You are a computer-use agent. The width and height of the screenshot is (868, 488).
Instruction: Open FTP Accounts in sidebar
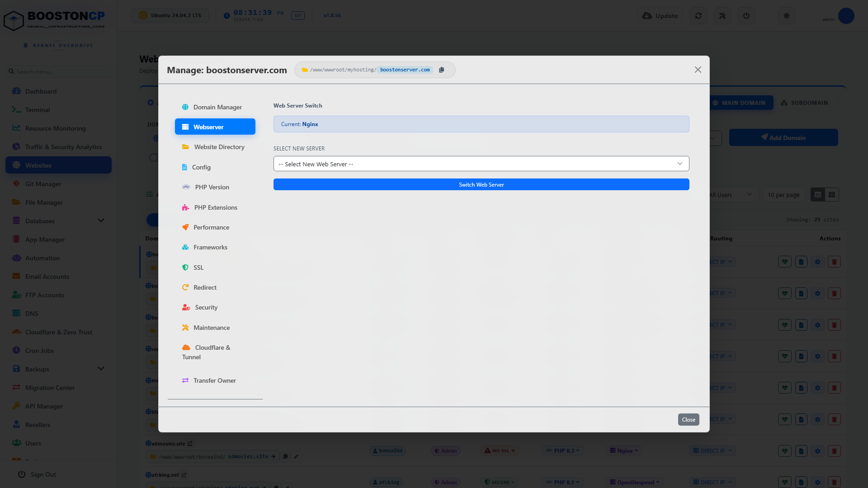click(58, 295)
